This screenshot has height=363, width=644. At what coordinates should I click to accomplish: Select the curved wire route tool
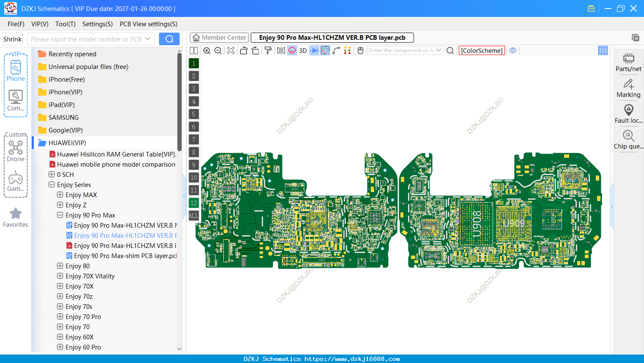click(337, 50)
